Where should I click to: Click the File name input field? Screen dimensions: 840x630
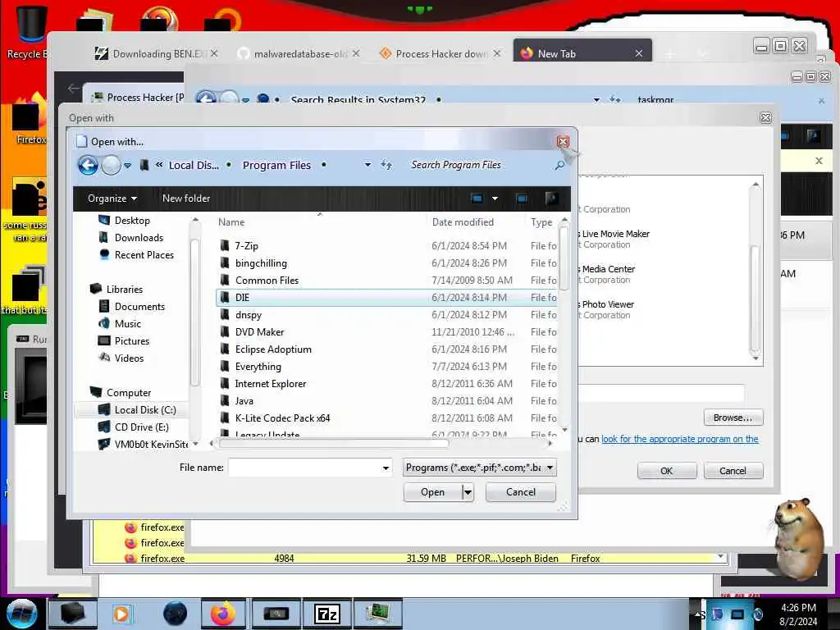304,468
